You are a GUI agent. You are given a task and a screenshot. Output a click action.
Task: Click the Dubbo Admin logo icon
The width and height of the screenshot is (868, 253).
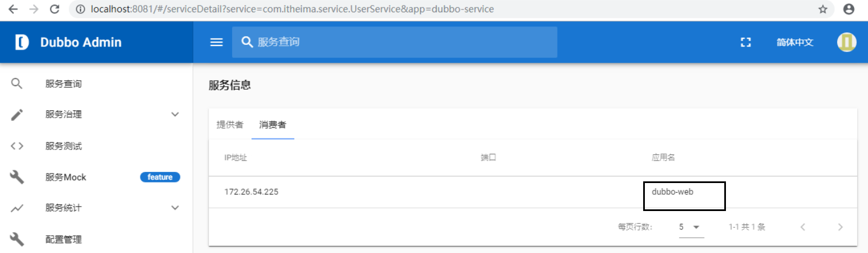(21, 42)
